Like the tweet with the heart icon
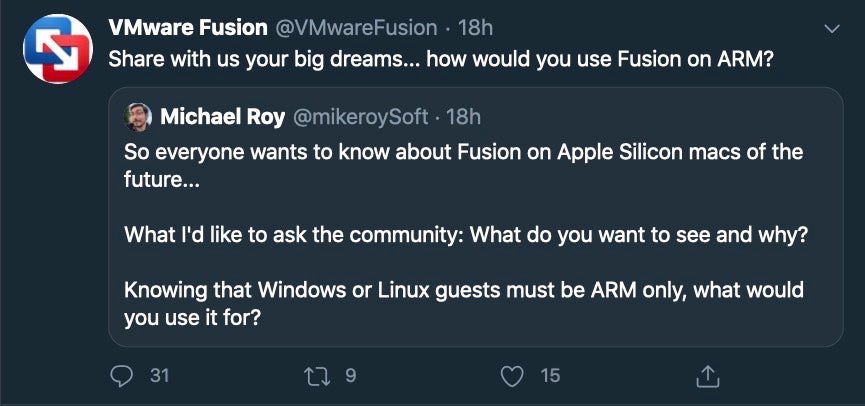The image size is (865, 406). coord(513,376)
